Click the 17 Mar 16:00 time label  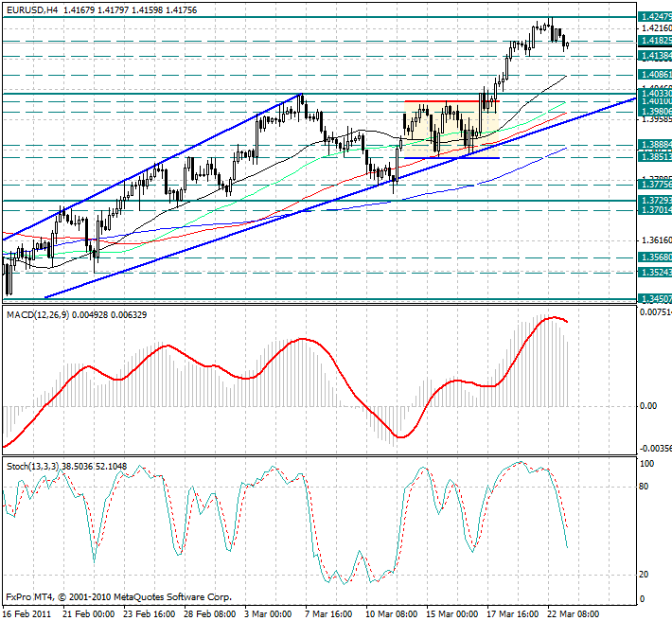click(x=513, y=614)
